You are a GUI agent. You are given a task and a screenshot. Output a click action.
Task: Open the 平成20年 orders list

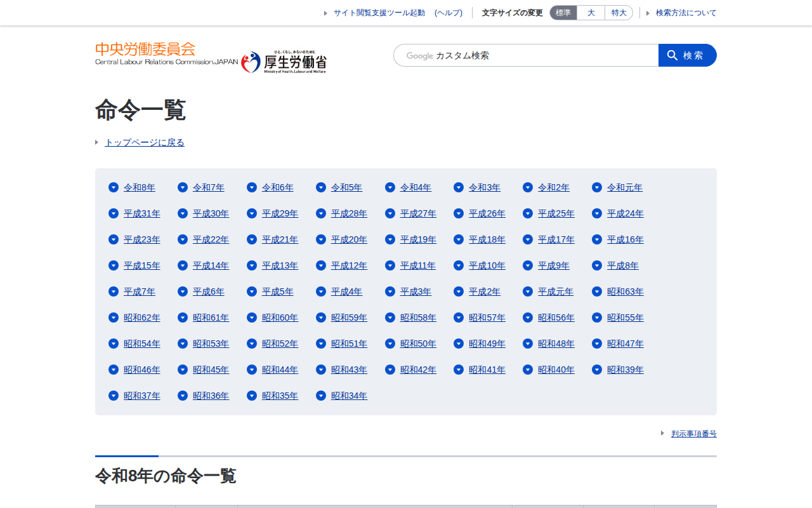(349, 239)
